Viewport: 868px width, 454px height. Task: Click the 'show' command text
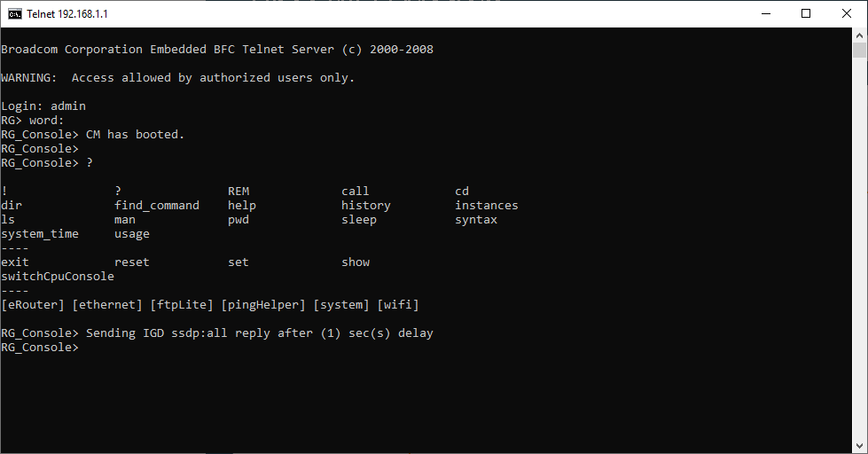pos(356,262)
